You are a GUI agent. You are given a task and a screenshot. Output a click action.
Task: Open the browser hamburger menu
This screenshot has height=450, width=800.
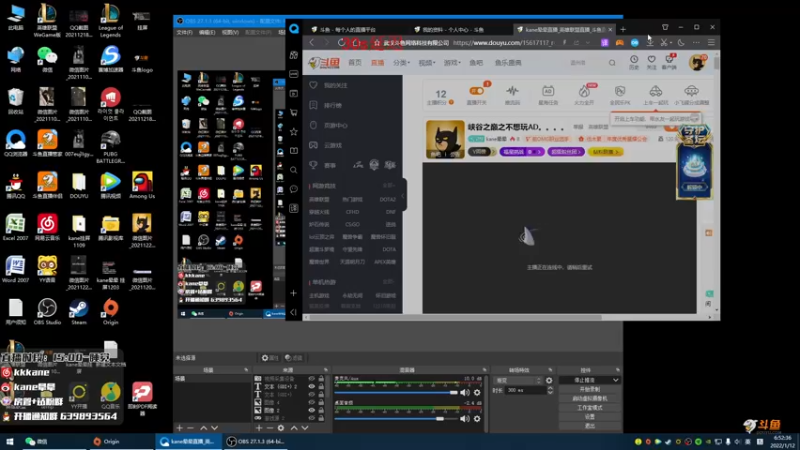point(711,43)
